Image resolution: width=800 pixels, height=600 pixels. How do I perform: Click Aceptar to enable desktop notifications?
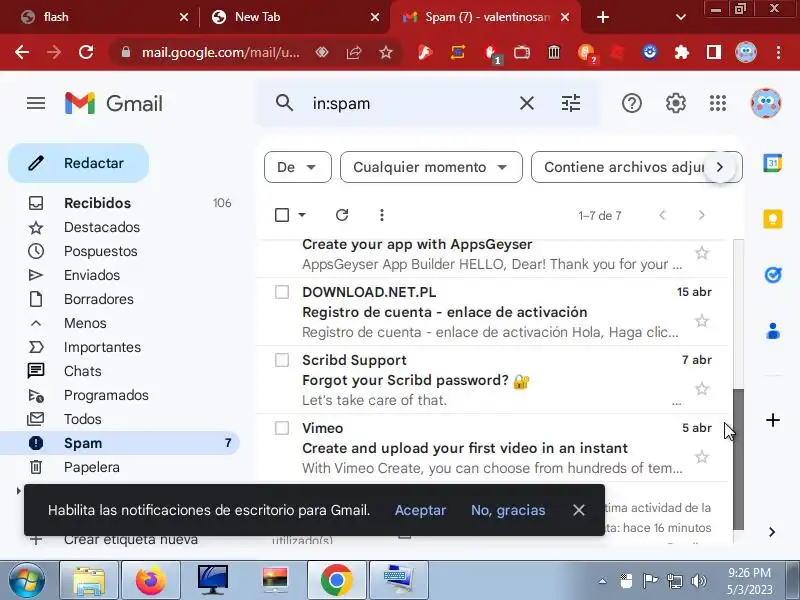pyautogui.click(x=420, y=510)
